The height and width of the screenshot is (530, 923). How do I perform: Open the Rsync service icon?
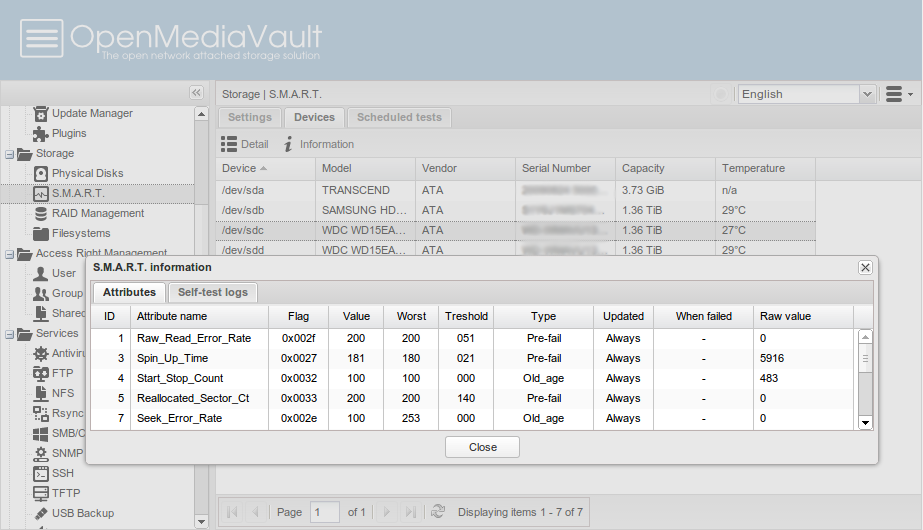click(x=41, y=413)
